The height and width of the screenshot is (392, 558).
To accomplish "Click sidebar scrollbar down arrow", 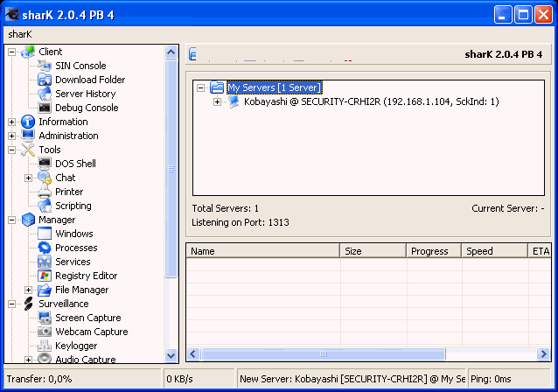I will pos(171,356).
